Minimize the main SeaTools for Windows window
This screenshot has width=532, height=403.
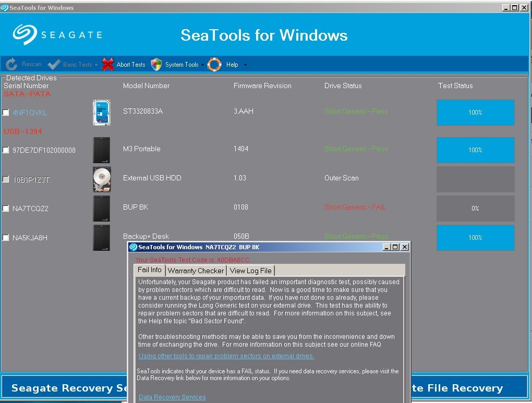coord(506,7)
